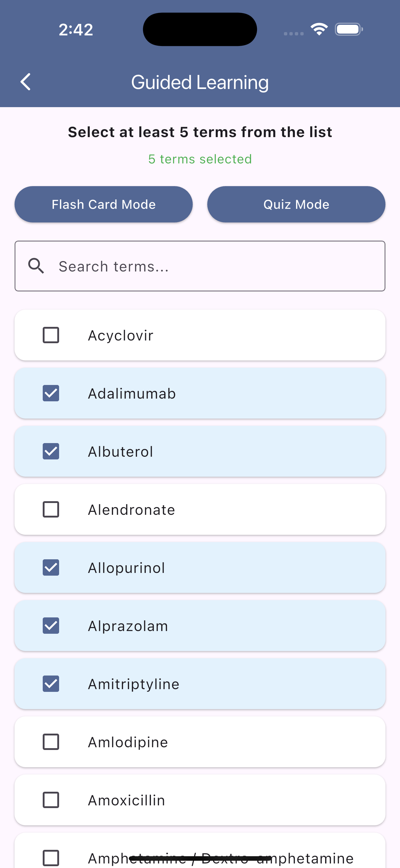Screen dimensions: 400x868
Task: Select the Alendronate term row
Action: tap(200, 509)
